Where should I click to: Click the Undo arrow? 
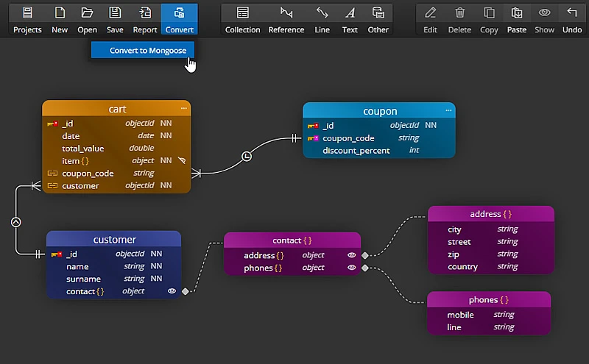tap(572, 13)
